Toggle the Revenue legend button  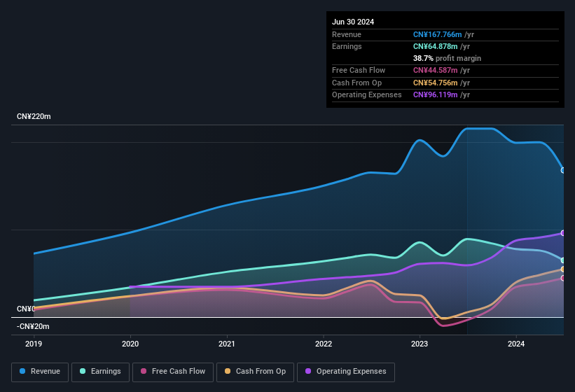pos(40,372)
